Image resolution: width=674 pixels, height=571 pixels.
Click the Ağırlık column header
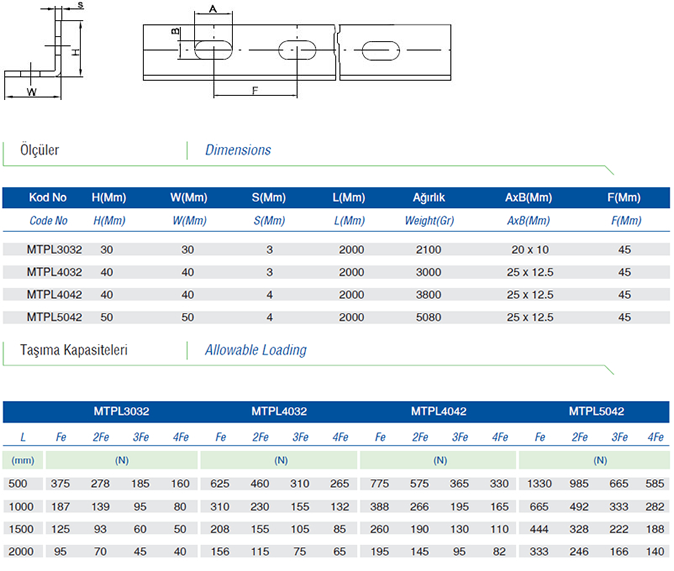[x=429, y=198]
